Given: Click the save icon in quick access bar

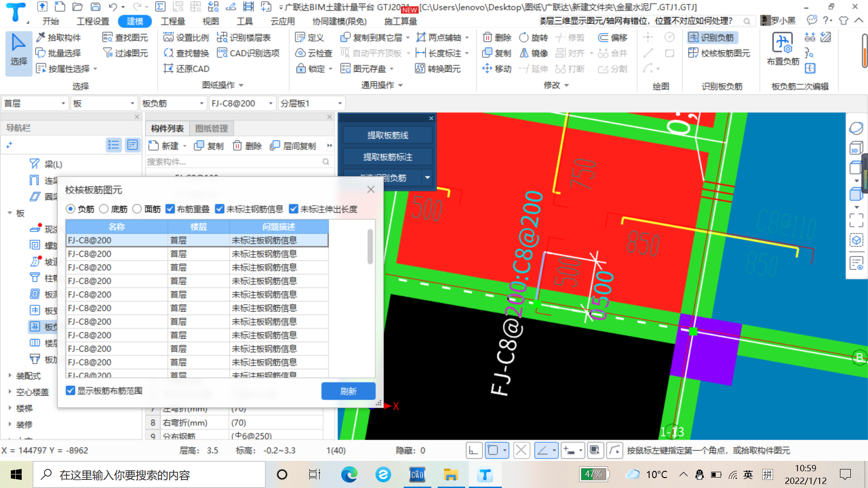Looking at the screenshot, I should click(x=95, y=7).
